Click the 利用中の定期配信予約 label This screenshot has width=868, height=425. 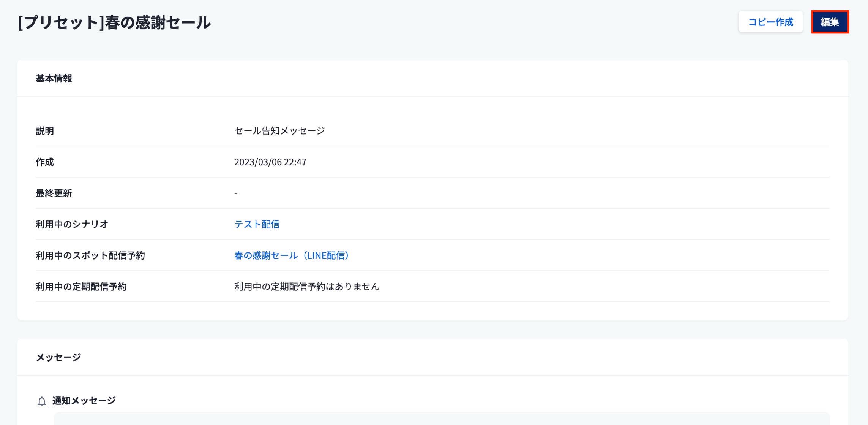[81, 287]
